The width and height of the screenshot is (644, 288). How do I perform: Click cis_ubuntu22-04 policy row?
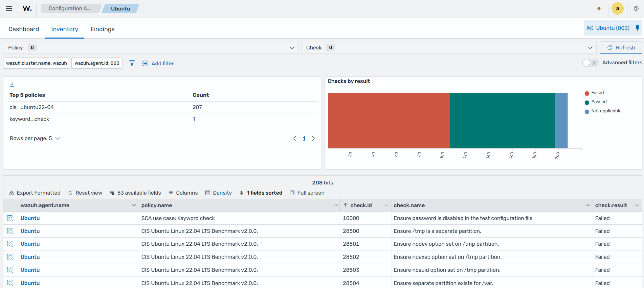[x=162, y=107]
